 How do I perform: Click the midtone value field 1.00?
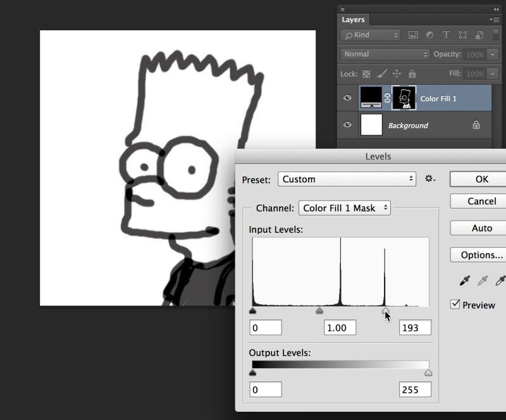pos(340,328)
